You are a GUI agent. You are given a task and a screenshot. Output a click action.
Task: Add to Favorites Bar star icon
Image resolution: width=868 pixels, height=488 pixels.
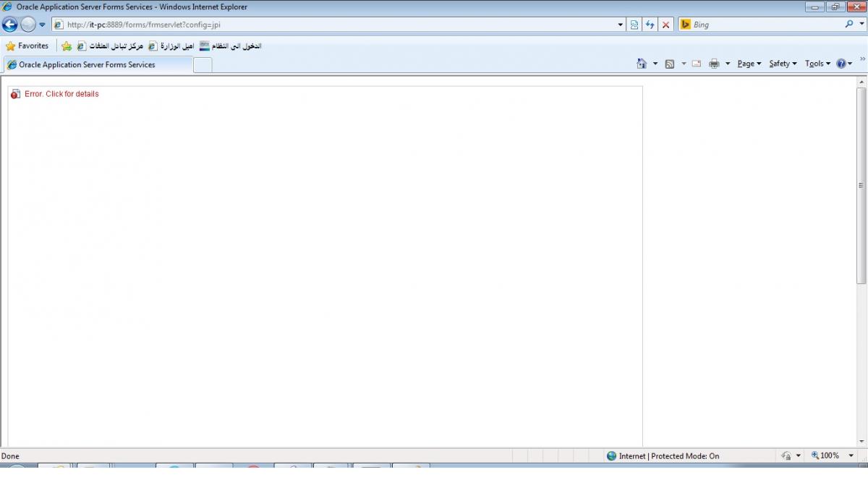point(67,46)
